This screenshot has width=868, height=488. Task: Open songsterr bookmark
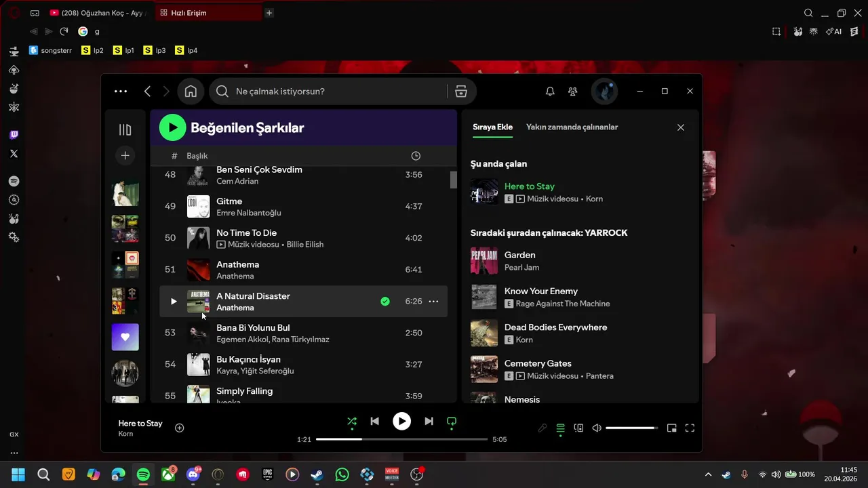51,50
